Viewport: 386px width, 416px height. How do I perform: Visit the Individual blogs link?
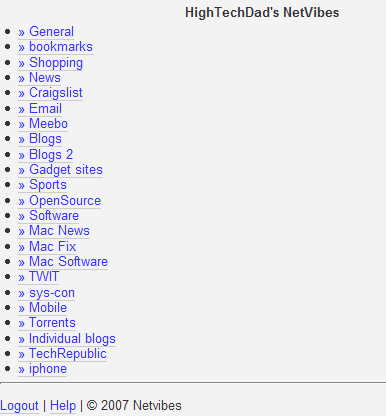[67, 339]
